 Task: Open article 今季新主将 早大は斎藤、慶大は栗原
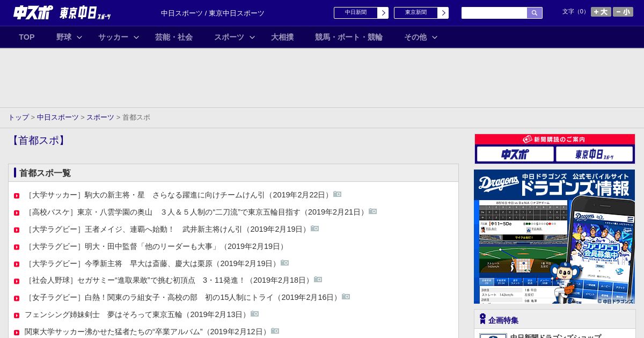point(152,264)
